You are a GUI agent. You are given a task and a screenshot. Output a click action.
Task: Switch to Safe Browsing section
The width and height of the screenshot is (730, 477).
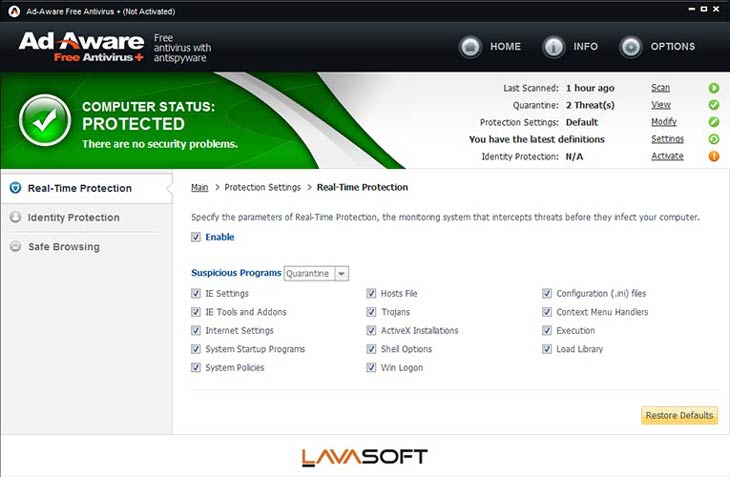pyautogui.click(x=87, y=247)
